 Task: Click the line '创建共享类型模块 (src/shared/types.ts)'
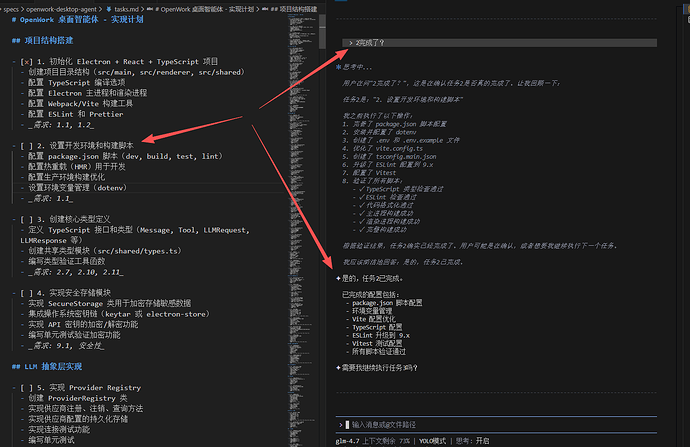105,251
